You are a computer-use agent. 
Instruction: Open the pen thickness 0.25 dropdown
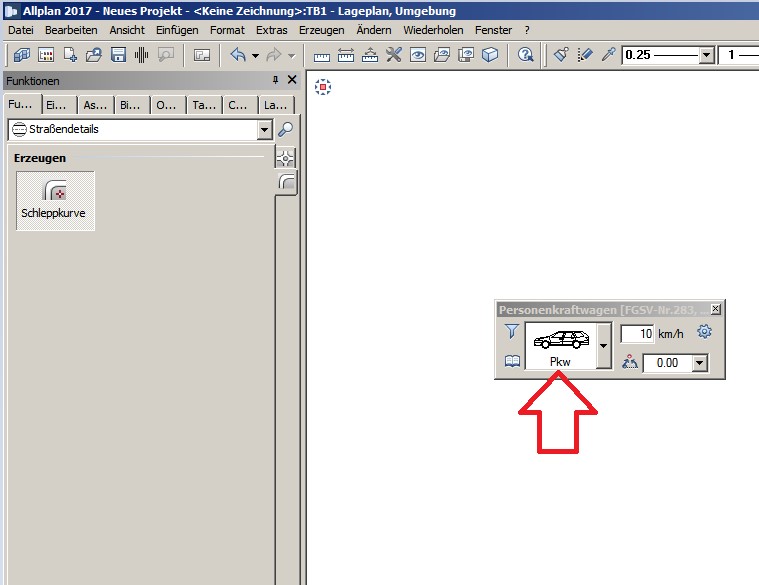coord(706,55)
